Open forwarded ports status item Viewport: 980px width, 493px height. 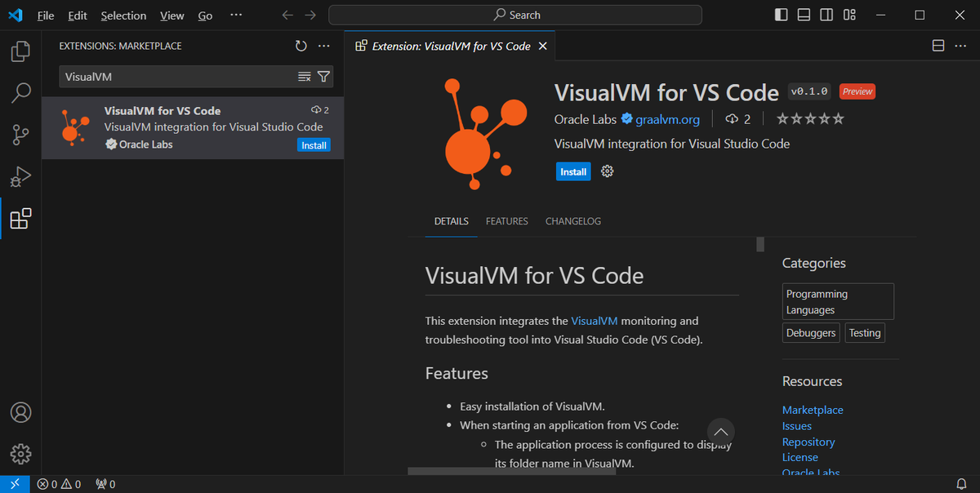[105, 484]
